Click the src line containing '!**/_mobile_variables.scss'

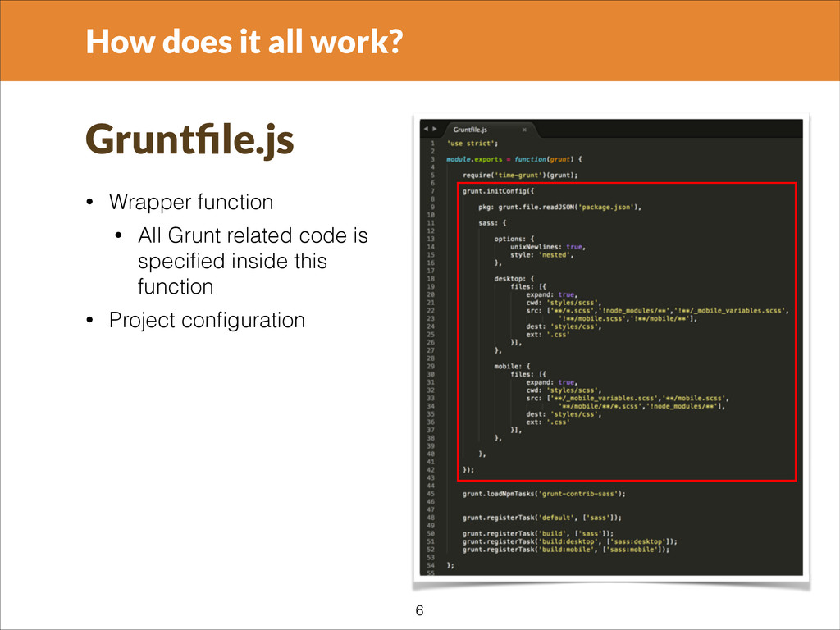(657, 311)
